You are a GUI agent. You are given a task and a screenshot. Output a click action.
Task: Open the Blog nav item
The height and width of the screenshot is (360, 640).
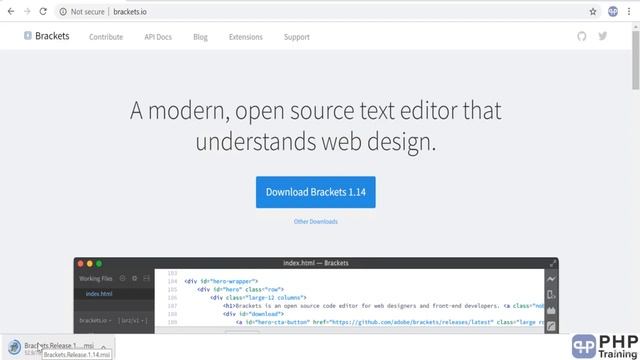[200, 37]
